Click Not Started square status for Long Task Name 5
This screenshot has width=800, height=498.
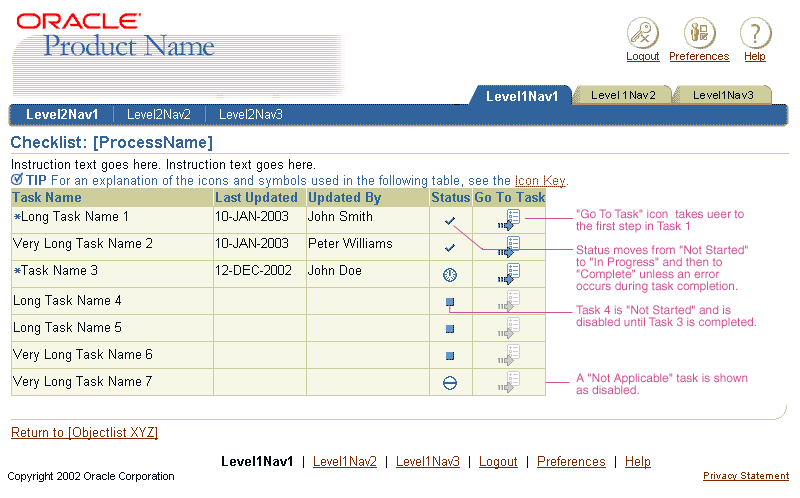[x=449, y=329]
